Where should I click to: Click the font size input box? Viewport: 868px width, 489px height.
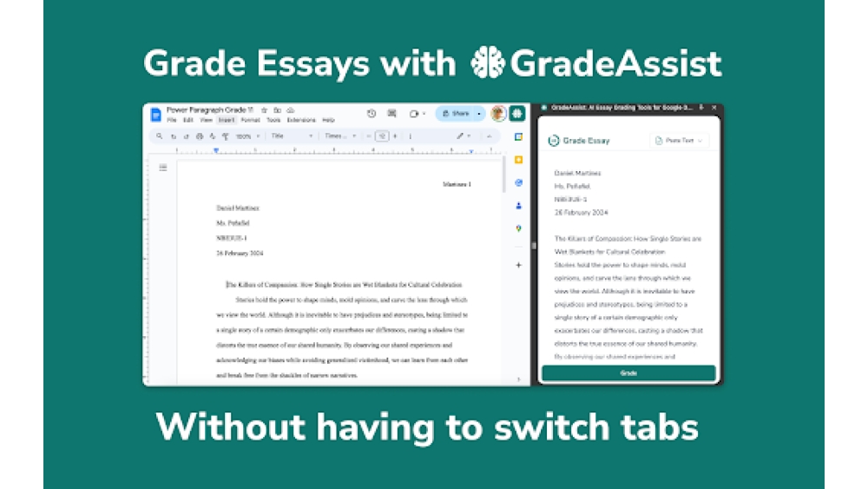pyautogui.click(x=382, y=136)
